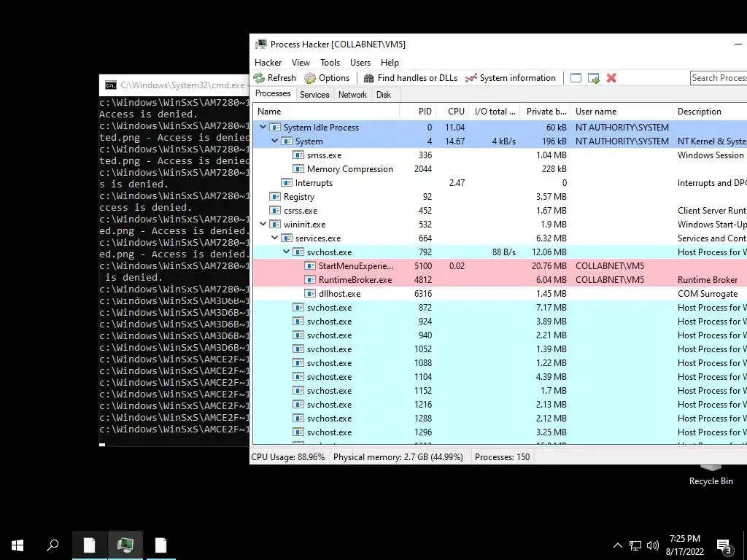The image size is (747, 560).
Task: Click the StartMenuExperience process icon
Action: (x=309, y=266)
